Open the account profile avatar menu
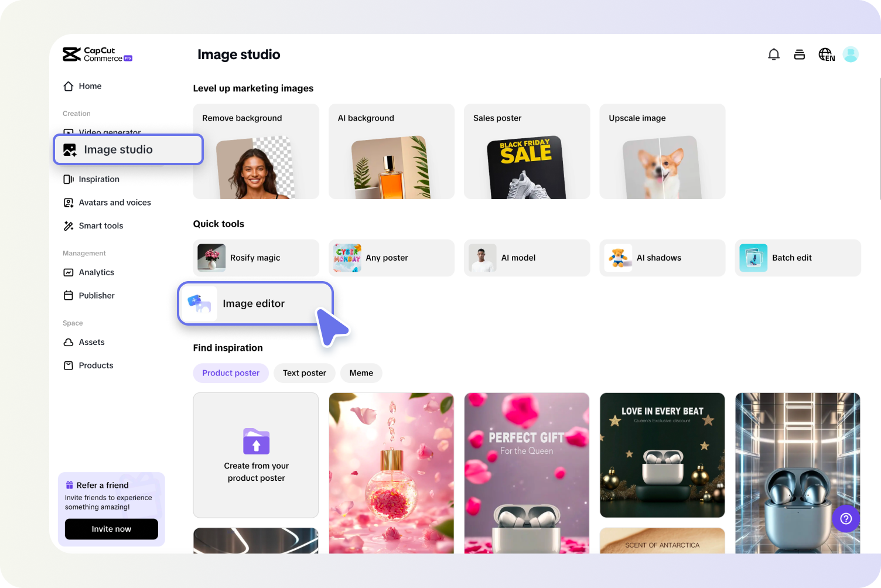This screenshot has height=588, width=881. 851,54
